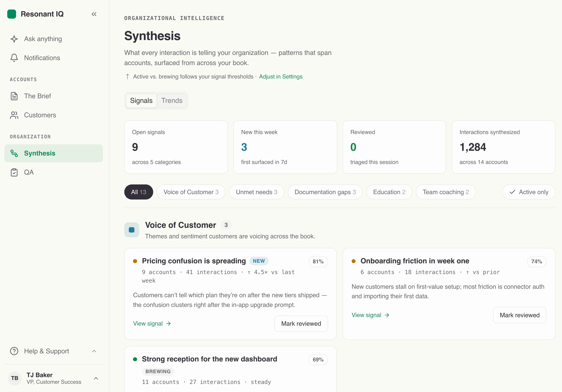Viewport: 562px width, 392px height.
Task: Click amber status dot on Pricing confusion
Action: tap(135, 261)
